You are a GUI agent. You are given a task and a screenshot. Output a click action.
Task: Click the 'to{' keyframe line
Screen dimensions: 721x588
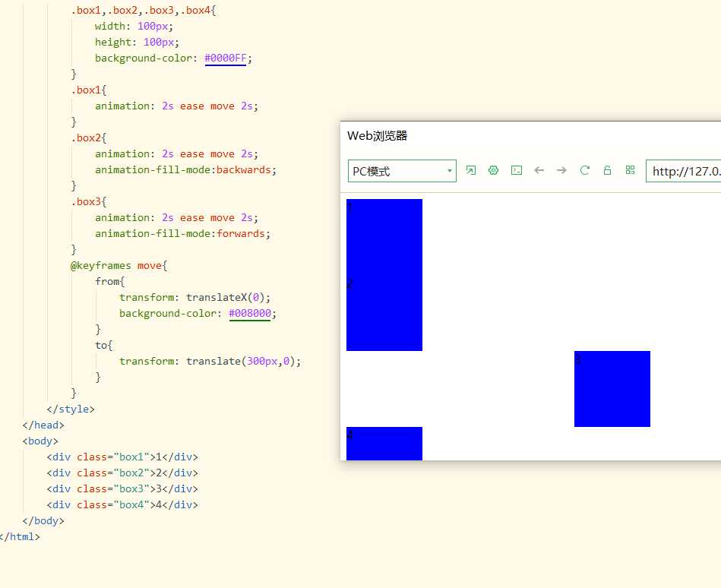[x=104, y=345]
